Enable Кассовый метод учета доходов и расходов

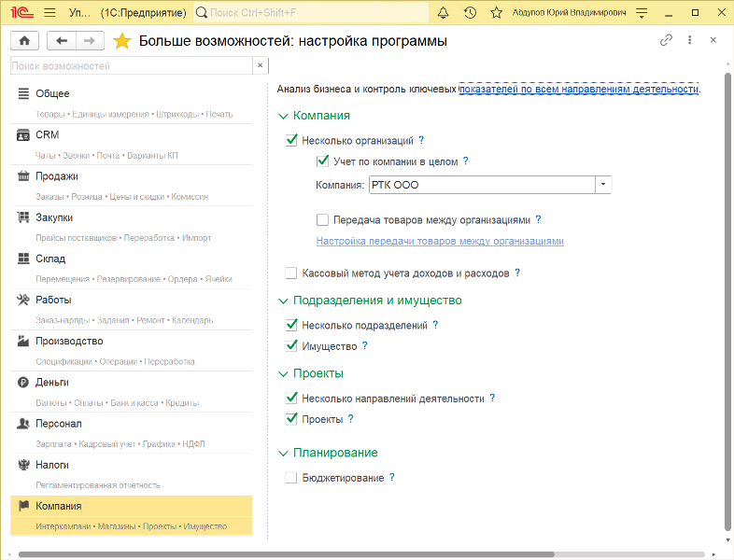pyautogui.click(x=291, y=273)
